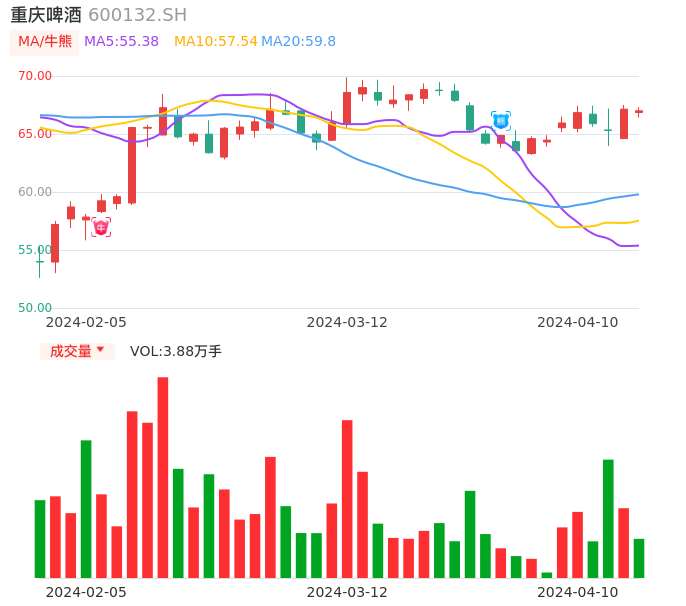Viewport: 686px width, 606px height.
Task: Open the 成交量 indicator dropdown
Action: coord(77,351)
